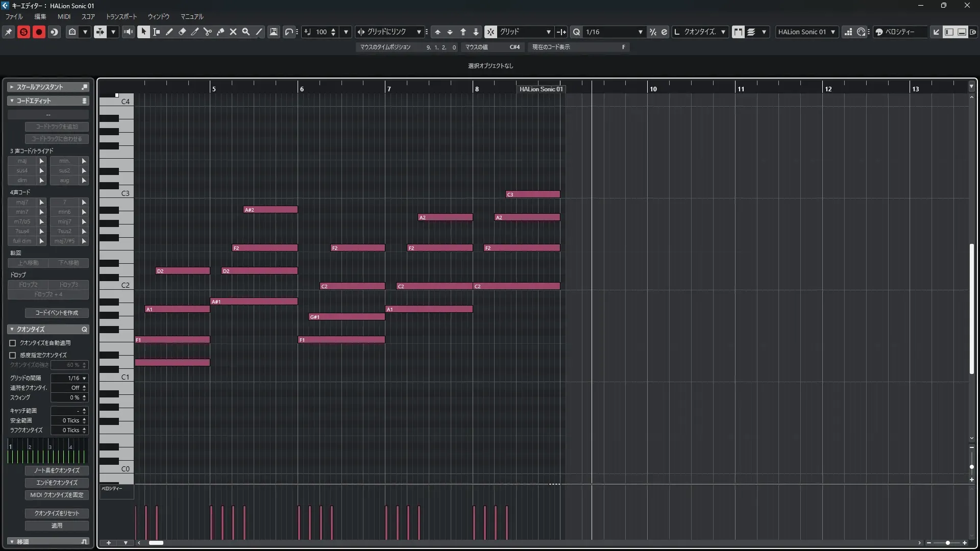This screenshot has width=980, height=551.
Task: Open the MIDI menu
Action: (x=64, y=16)
